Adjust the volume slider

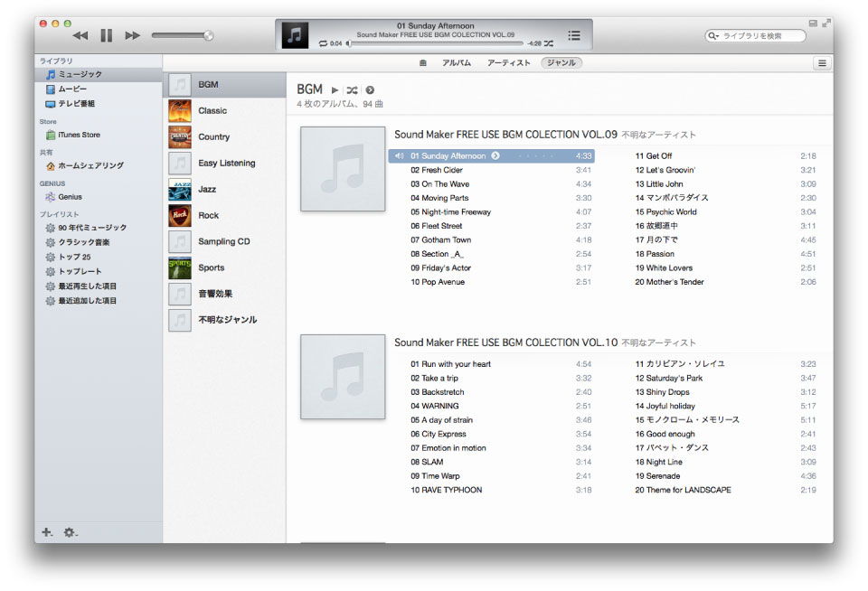pos(183,36)
